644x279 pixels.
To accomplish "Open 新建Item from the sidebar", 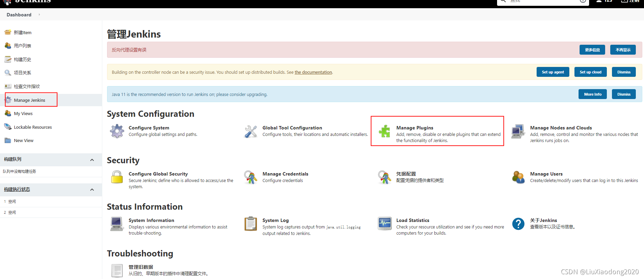I will 23,32.
